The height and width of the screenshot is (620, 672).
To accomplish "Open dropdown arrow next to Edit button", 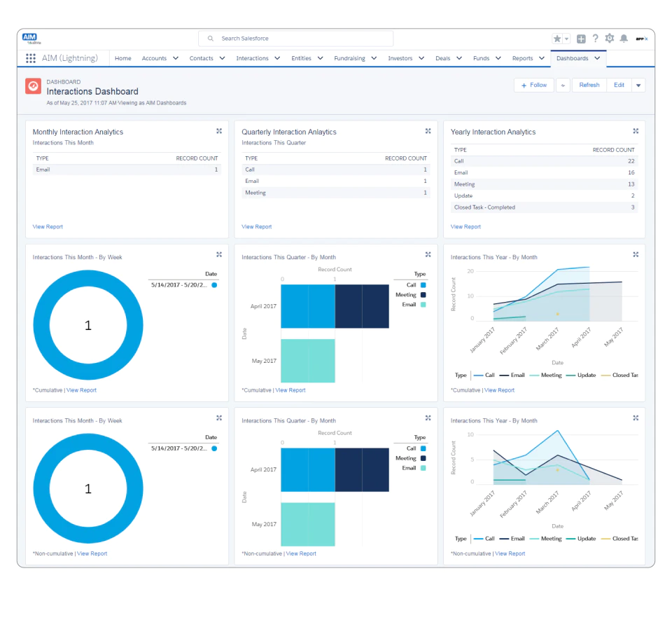I will point(638,85).
